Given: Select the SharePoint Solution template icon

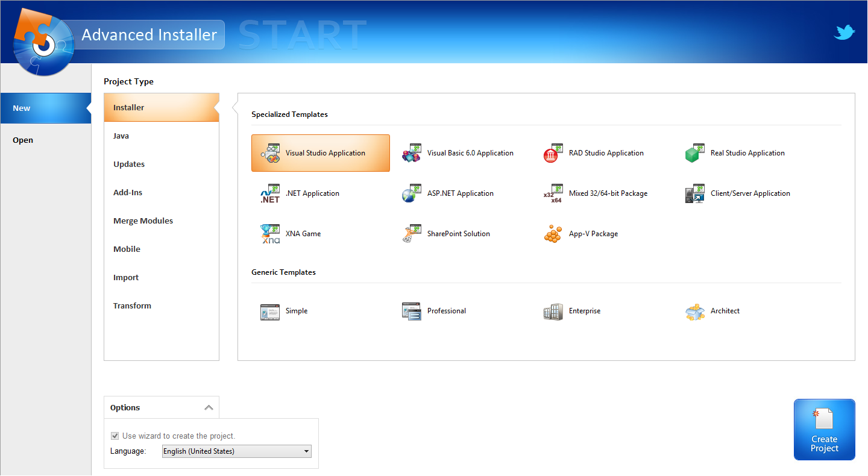Looking at the screenshot, I should (x=412, y=234).
